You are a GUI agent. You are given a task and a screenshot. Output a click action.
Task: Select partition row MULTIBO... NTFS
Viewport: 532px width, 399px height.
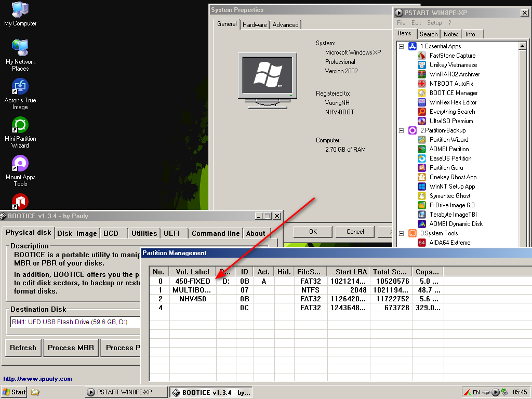click(296, 290)
